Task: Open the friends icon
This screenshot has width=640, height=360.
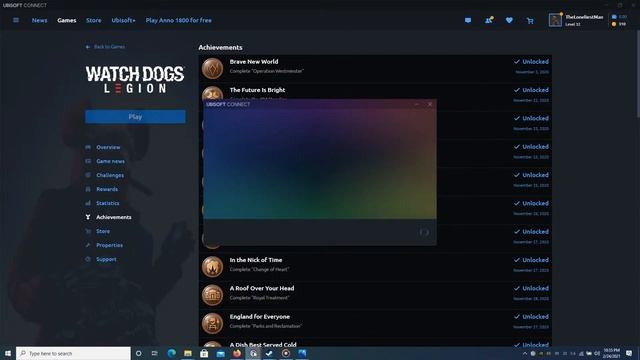Action: pyautogui.click(x=489, y=20)
